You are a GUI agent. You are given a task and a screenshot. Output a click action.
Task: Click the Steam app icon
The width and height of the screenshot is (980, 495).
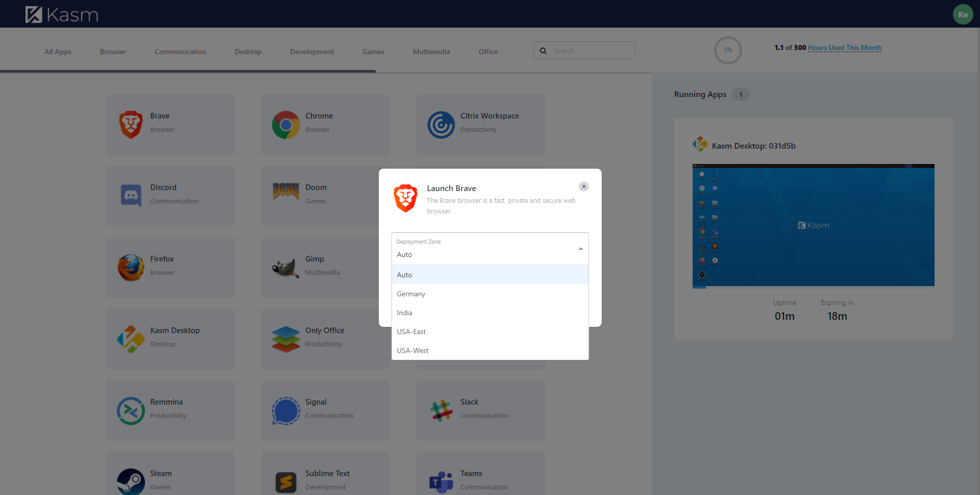tap(131, 481)
